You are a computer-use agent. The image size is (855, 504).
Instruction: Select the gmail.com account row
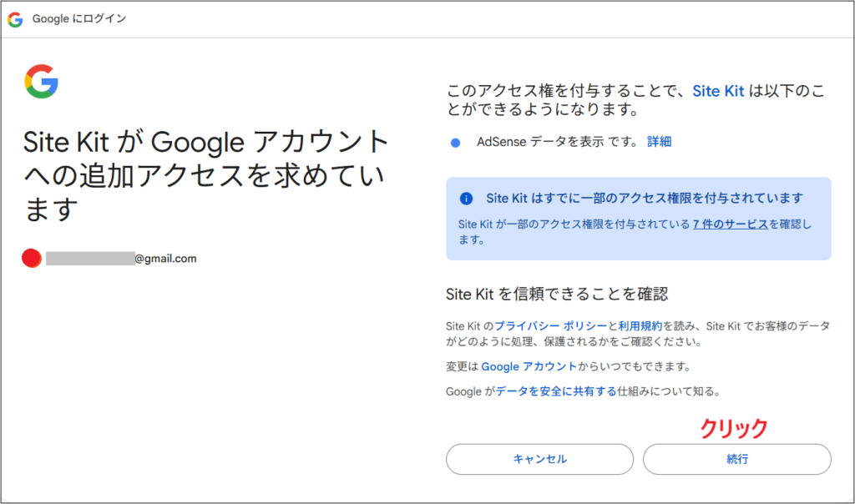point(109,258)
